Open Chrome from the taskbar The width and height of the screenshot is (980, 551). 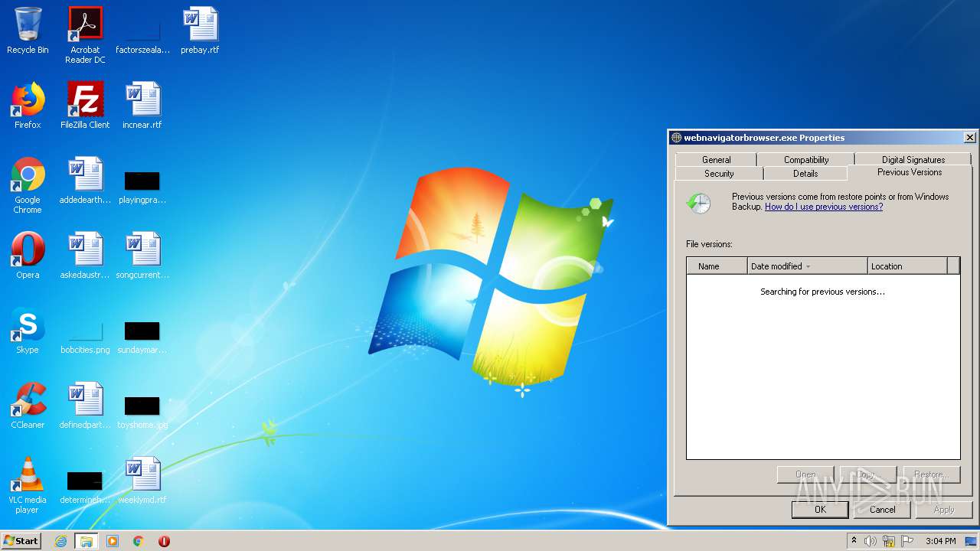pyautogui.click(x=139, y=541)
